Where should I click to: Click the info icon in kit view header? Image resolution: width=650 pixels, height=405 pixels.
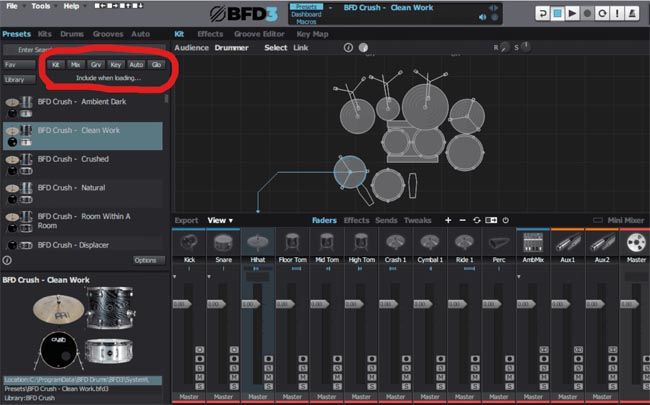tap(348, 48)
